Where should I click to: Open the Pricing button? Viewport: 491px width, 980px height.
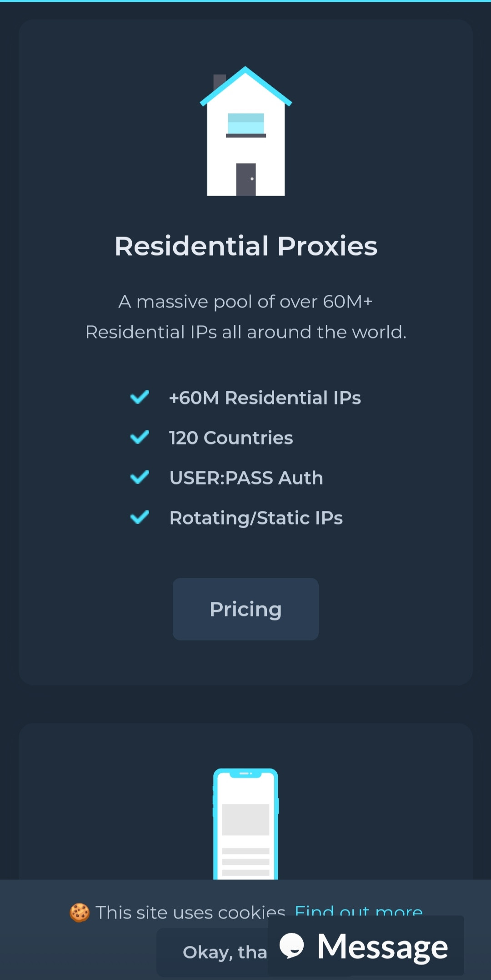pos(245,609)
